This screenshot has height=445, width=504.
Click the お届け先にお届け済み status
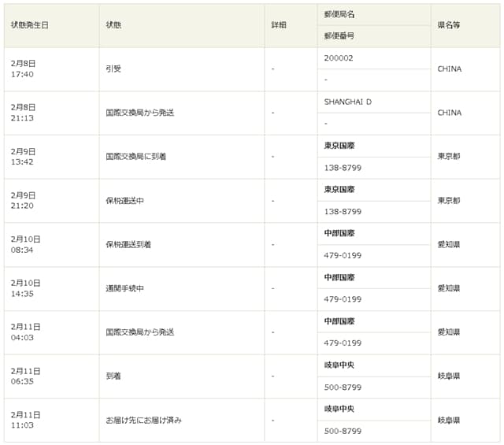(144, 421)
